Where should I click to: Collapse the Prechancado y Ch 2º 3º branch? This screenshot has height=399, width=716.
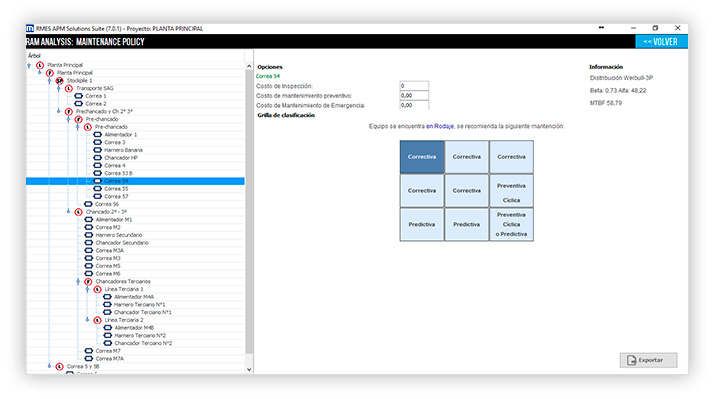click(58, 111)
